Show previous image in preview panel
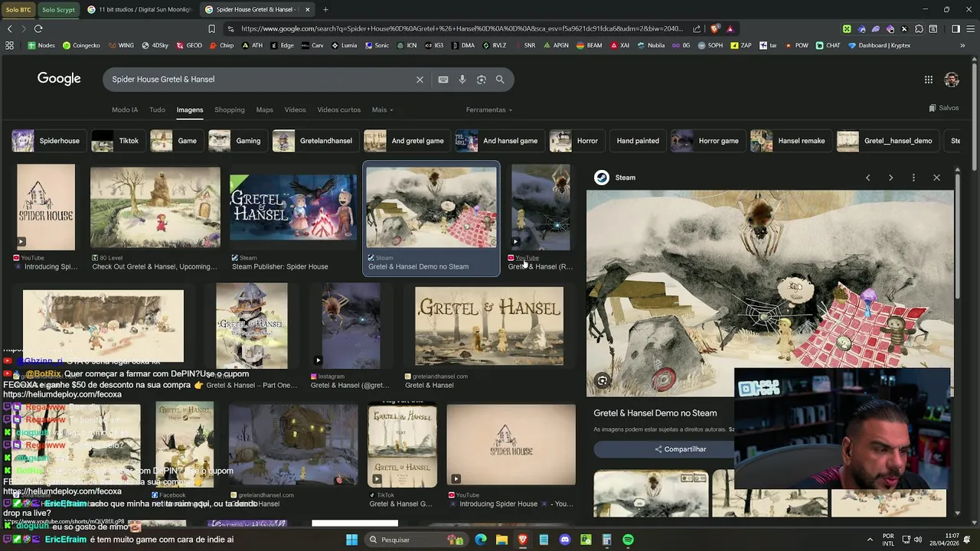980x551 pixels. pos(867,178)
